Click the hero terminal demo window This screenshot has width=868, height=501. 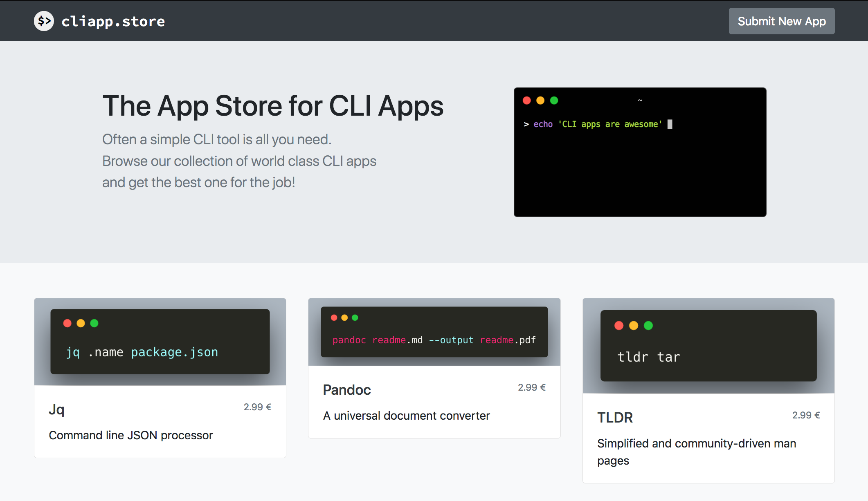pos(640,152)
